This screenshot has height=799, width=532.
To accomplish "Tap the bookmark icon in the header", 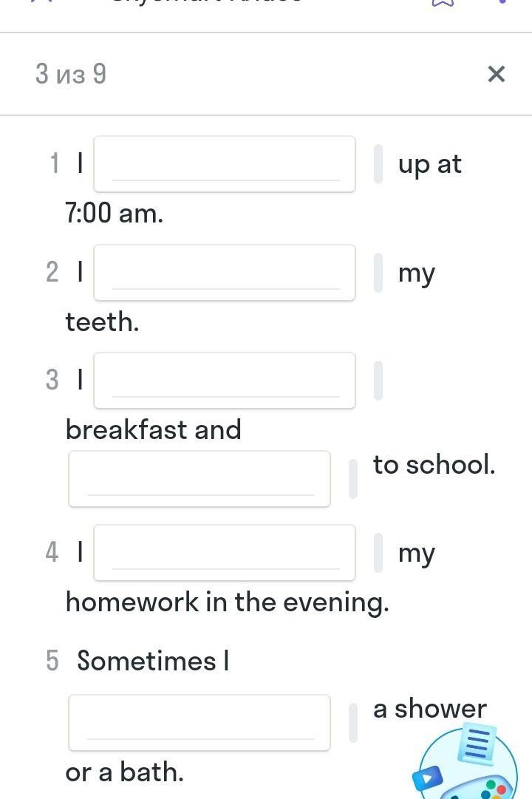I will [441, 4].
